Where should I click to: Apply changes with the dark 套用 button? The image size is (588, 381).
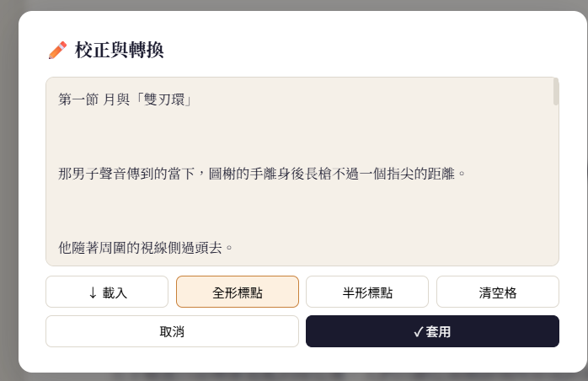tap(432, 331)
